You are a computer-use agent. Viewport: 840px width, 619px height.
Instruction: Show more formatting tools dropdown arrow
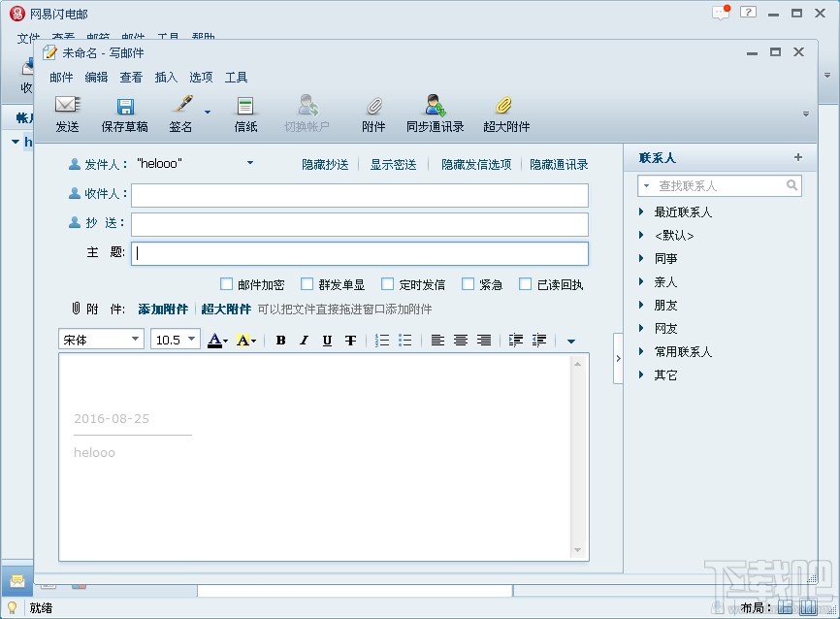(571, 342)
